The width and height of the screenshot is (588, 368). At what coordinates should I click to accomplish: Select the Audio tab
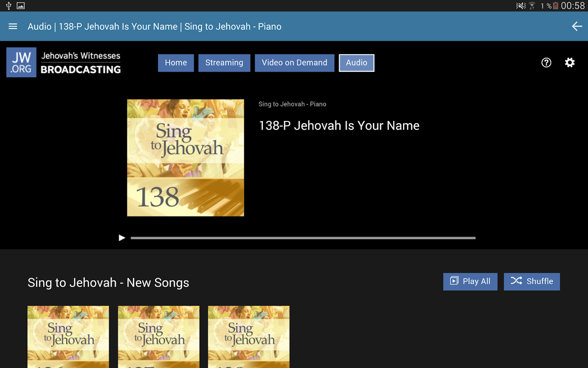coord(356,63)
